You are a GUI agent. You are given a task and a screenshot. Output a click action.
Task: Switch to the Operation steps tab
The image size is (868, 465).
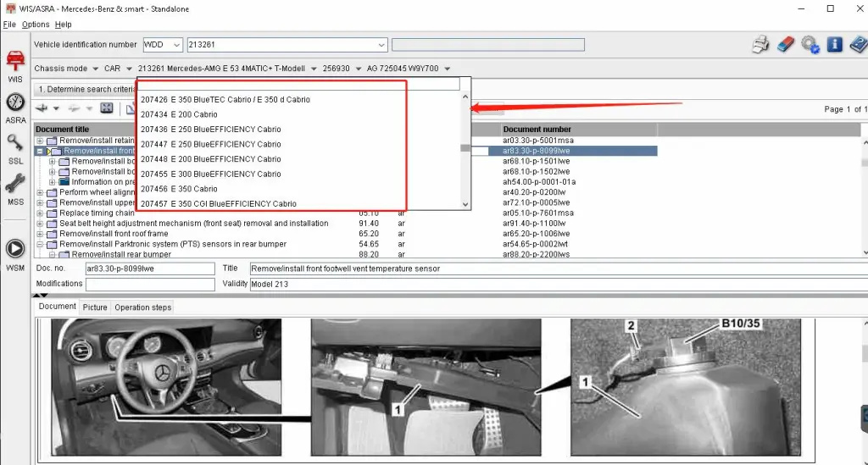tap(142, 307)
